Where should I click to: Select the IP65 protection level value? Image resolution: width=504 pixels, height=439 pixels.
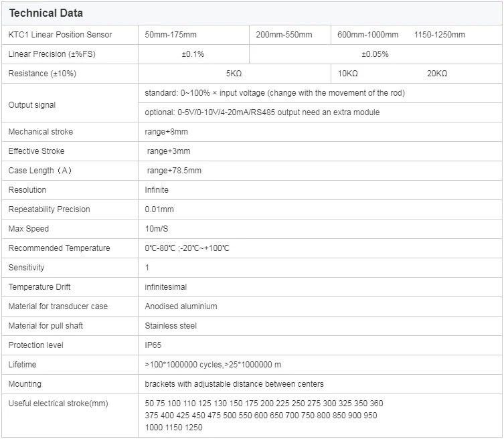click(153, 345)
